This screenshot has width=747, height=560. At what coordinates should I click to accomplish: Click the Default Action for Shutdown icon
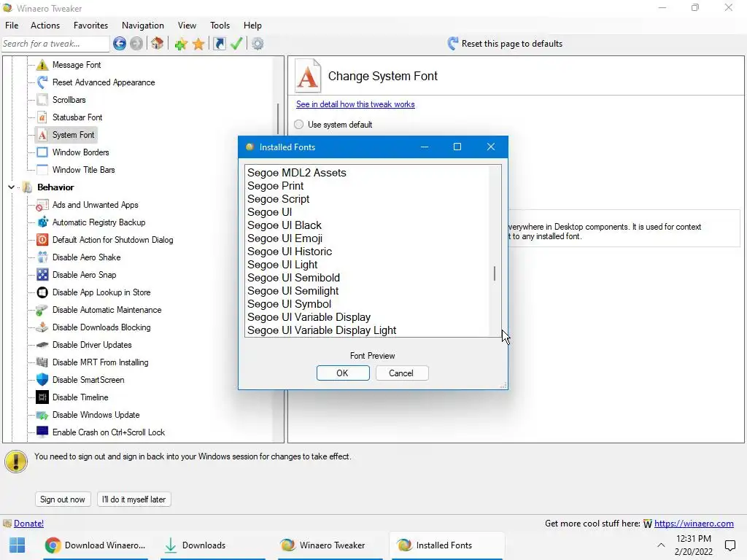(42, 239)
